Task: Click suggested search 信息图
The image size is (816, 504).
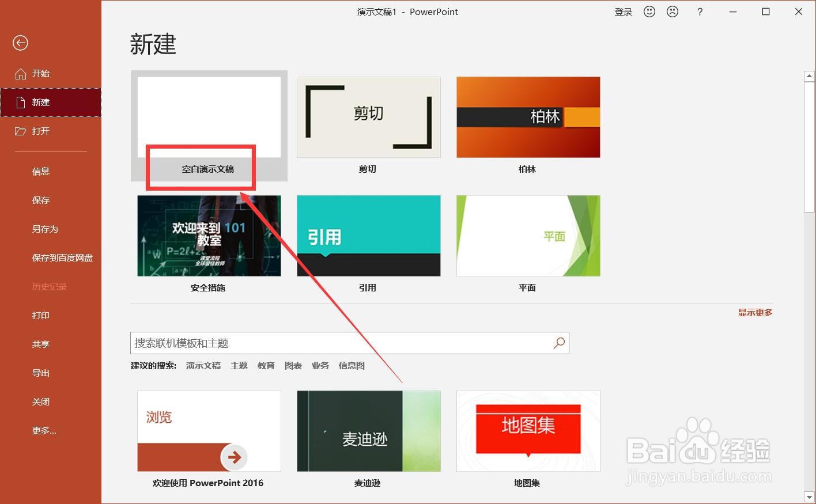Action: click(352, 366)
